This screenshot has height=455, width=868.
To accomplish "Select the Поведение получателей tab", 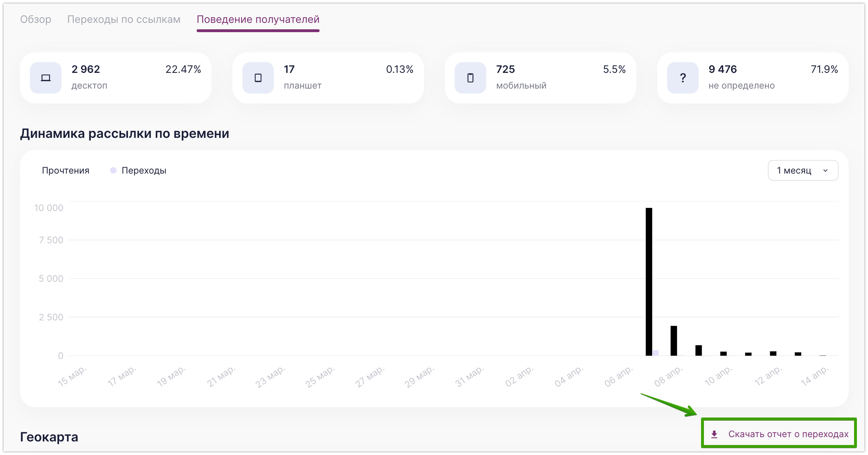I will [258, 19].
